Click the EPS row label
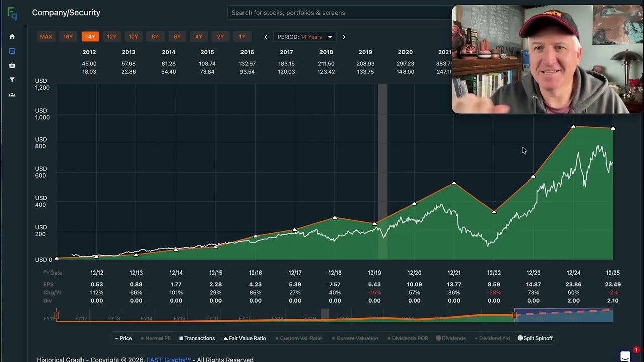Viewport: 644px width, 362px height. tap(48, 285)
